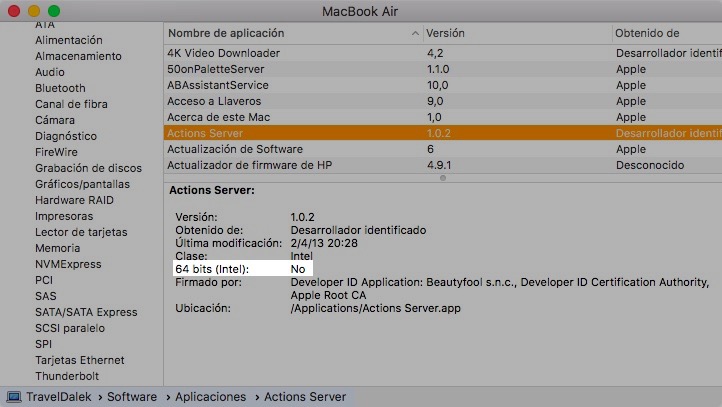Click the Última modificación date 2/4/13 20:28
The height and width of the screenshot is (407, 722).
tap(324, 243)
